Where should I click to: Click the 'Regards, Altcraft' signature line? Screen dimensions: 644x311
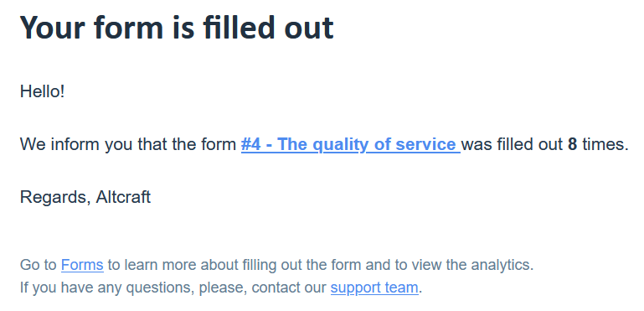[x=85, y=198]
